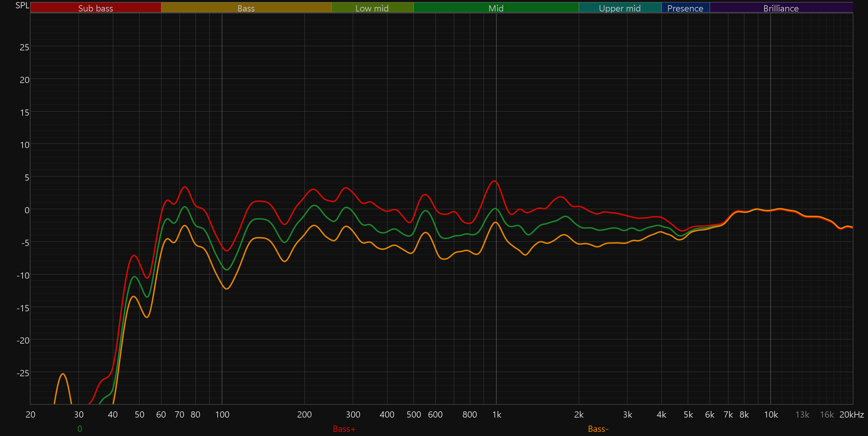The width and height of the screenshot is (868, 436).
Task: Click the 20 Hz axis start label
Action: 31,414
